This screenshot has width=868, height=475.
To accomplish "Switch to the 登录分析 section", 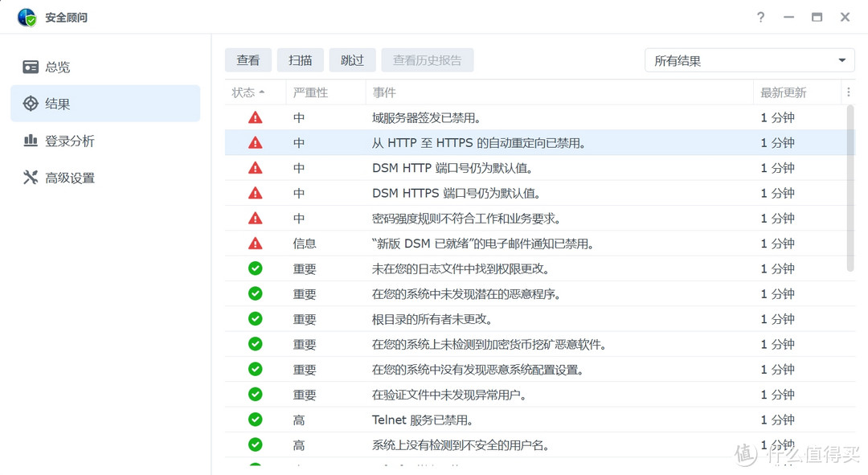I will pos(70,141).
